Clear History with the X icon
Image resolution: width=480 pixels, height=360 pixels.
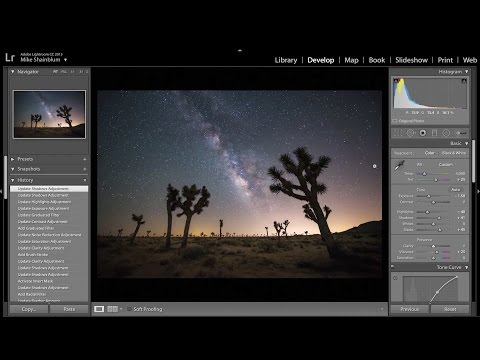pos(85,180)
